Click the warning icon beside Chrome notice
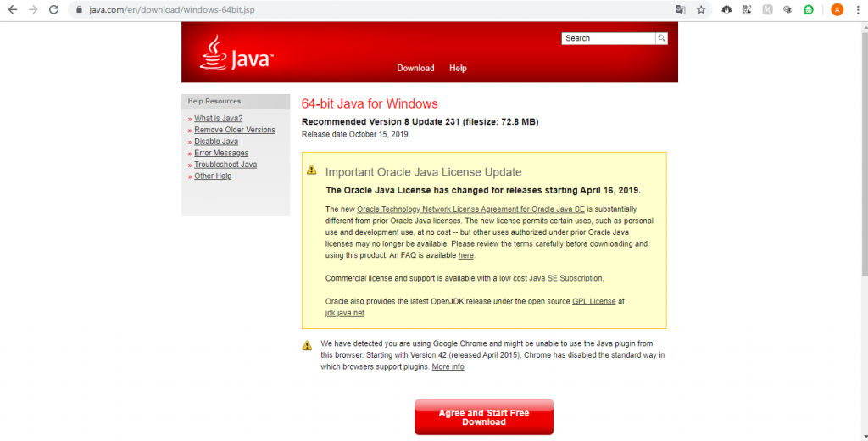Image resolution: width=868 pixels, height=441 pixels. pos(307,345)
